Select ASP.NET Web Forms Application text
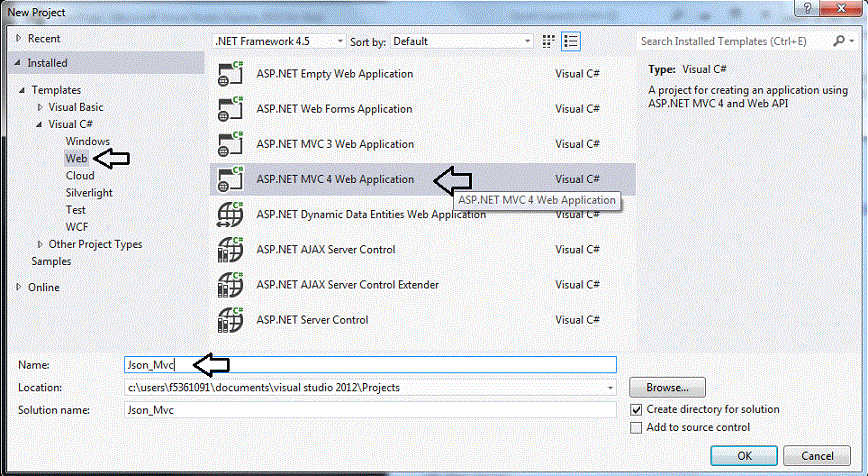Screen dimensions: 868x476 coord(334,109)
